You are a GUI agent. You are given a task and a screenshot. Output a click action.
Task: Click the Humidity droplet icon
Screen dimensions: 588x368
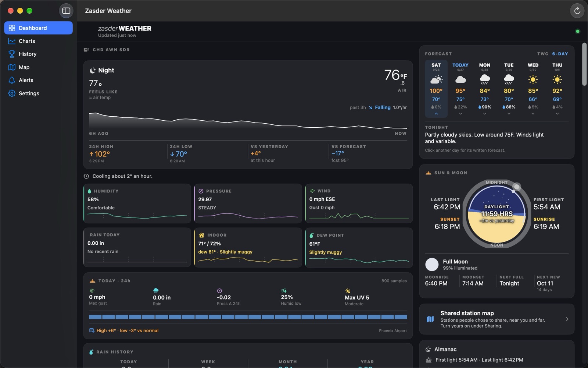89,191
